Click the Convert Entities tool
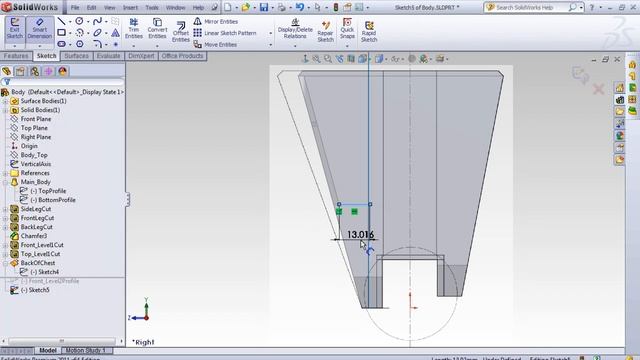Viewport: 640px width, 360px height. tap(157, 29)
